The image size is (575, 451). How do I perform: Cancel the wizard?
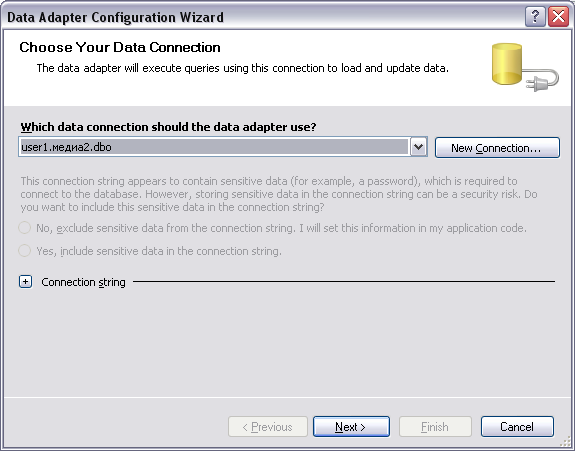[517, 426]
